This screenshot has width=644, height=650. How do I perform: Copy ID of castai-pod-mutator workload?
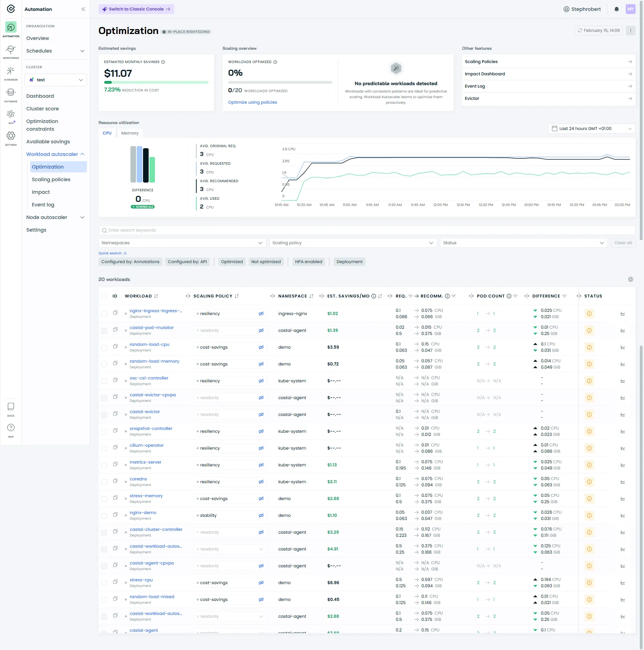pyautogui.click(x=115, y=330)
